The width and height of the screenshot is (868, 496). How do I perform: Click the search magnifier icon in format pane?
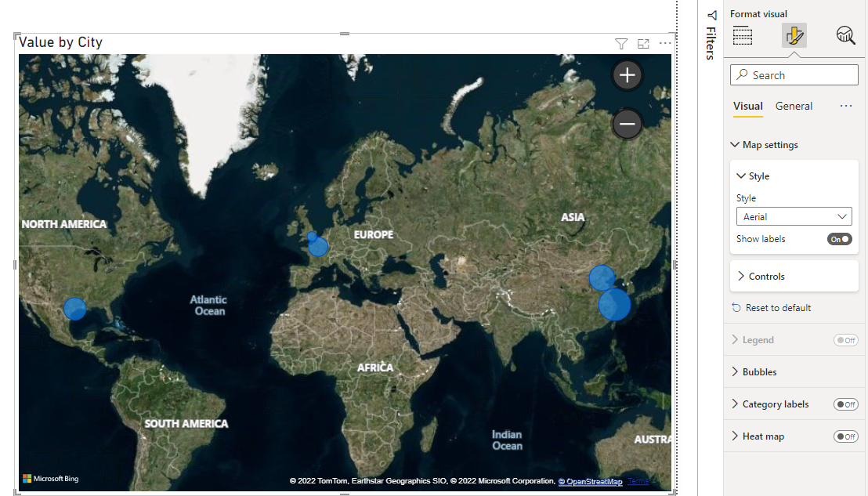tap(743, 74)
